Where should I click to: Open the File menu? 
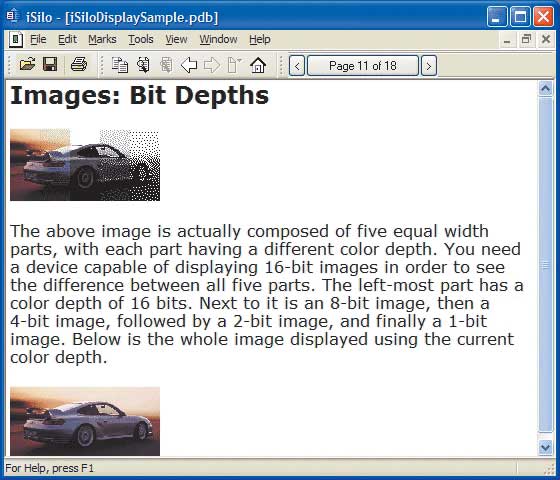point(38,39)
